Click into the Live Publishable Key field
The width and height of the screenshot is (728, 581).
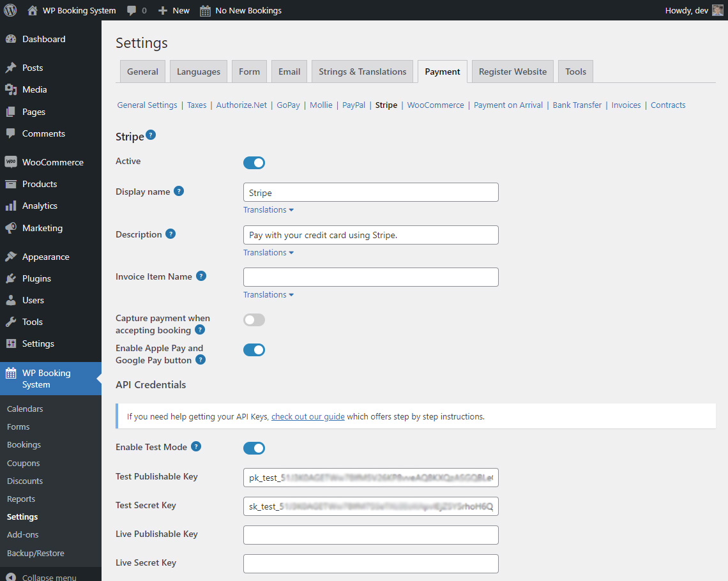coord(371,535)
